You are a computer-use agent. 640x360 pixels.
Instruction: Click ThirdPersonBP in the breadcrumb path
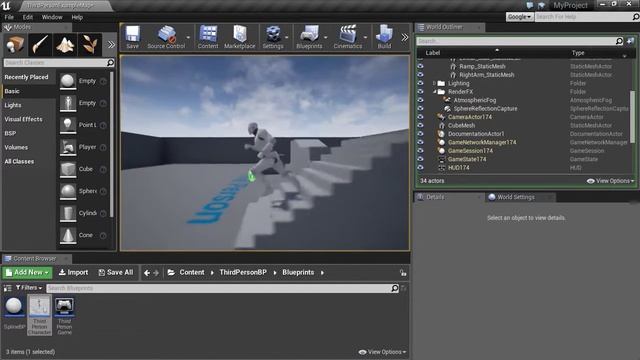243,272
